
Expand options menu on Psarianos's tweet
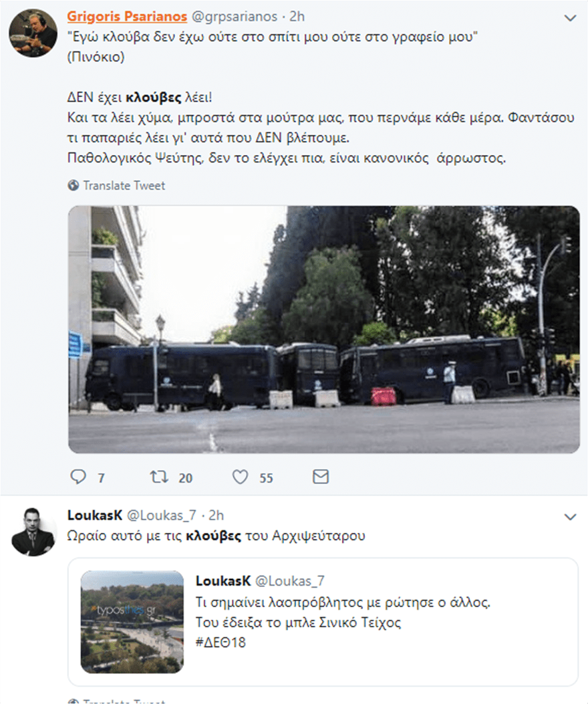click(570, 18)
